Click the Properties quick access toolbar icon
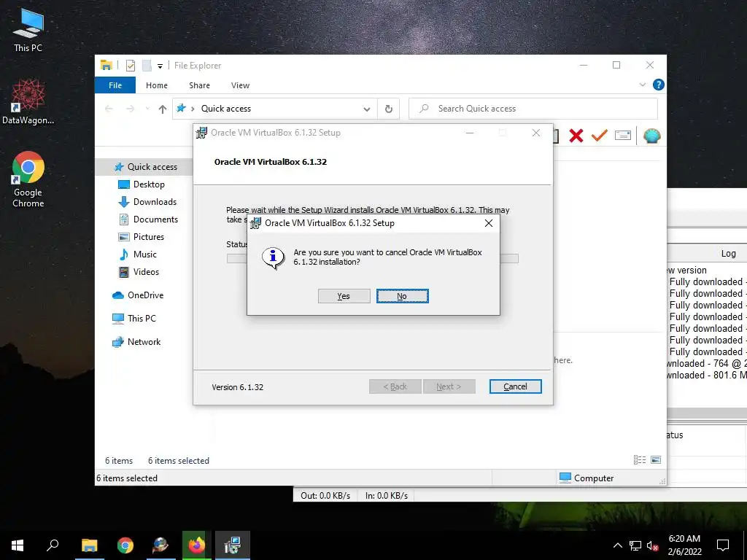Screen dimensions: 747x560 (x=130, y=66)
